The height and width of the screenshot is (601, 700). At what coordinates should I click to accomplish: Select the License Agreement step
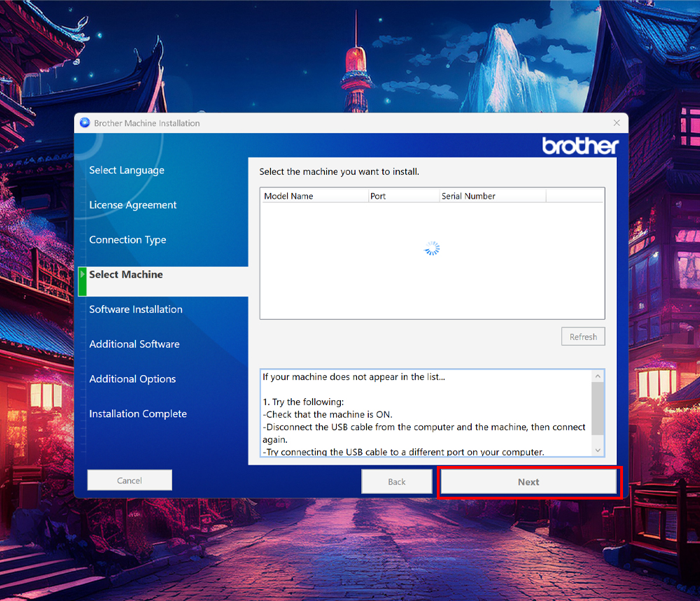click(133, 205)
